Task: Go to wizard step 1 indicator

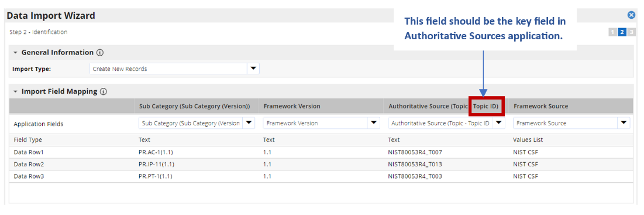Action: pyautogui.click(x=612, y=32)
